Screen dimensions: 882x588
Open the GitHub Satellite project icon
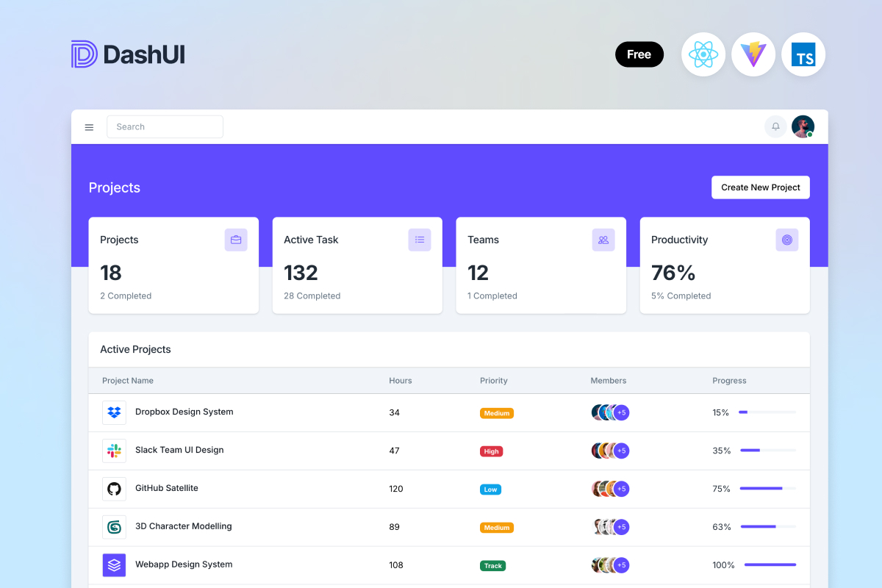coord(114,489)
